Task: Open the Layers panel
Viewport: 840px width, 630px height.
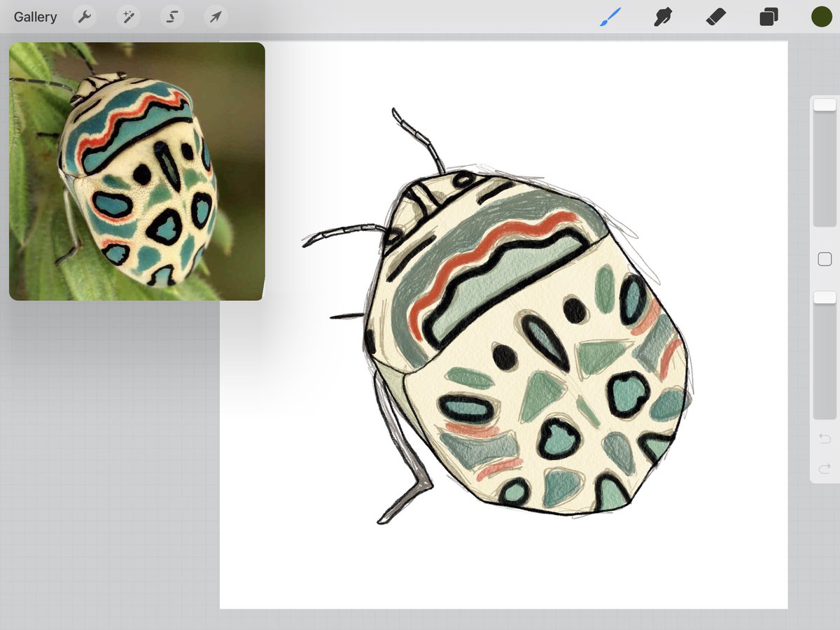Action: pos(768,16)
